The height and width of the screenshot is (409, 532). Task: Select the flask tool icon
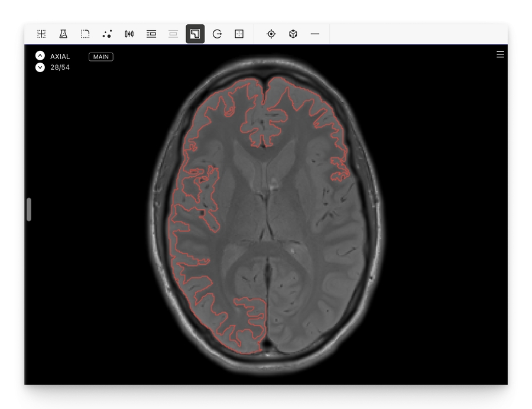63,34
